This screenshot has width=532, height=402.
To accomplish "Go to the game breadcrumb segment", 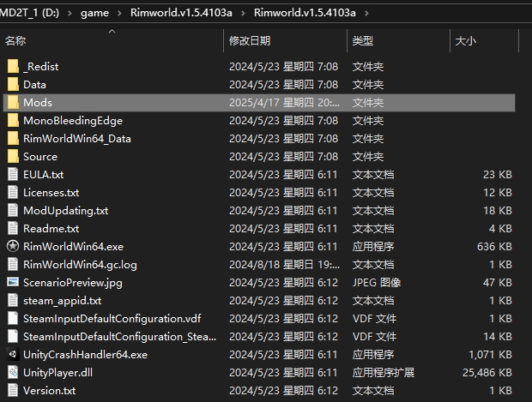I will tap(94, 13).
